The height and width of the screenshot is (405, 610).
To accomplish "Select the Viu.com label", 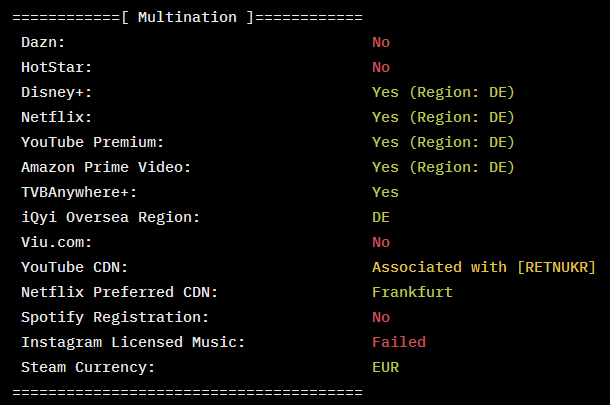I will point(57,242).
